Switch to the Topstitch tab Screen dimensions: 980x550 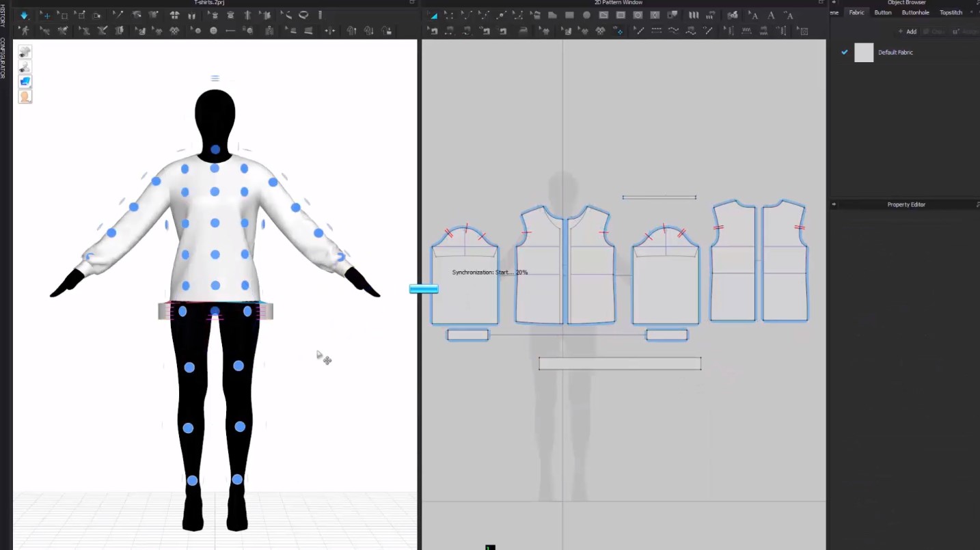pyautogui.click(x=951, y=12)
